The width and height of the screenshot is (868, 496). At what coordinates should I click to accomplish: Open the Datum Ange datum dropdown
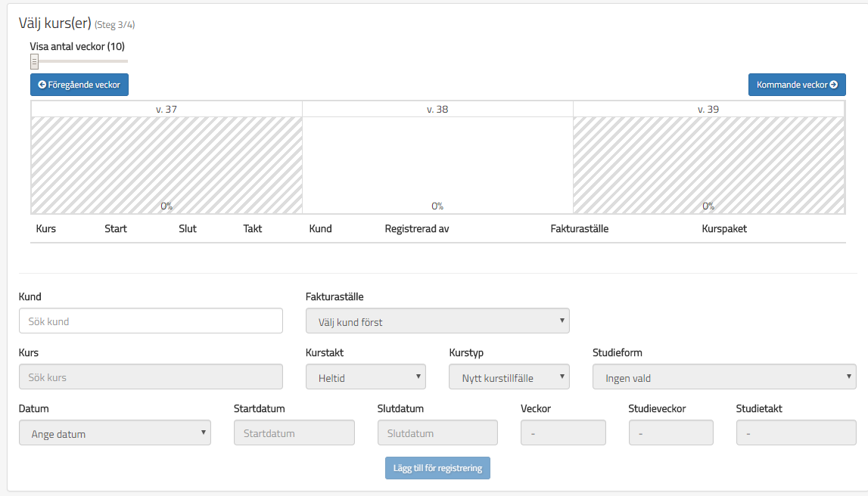point(115,433)
